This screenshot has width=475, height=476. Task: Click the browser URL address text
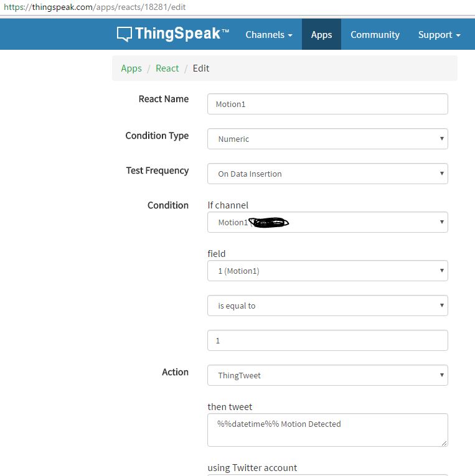(95, 7)
